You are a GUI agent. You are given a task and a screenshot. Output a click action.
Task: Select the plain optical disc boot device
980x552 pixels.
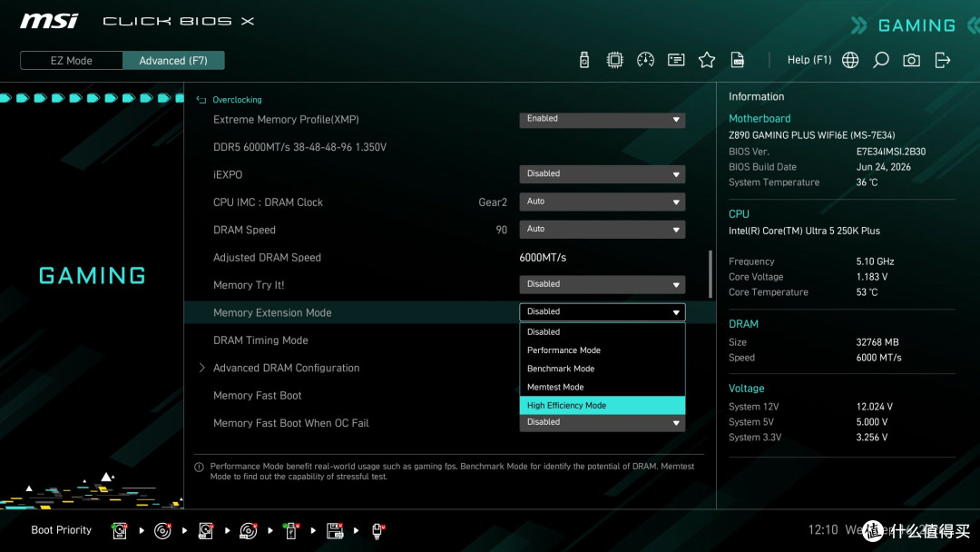click(x=162, y=531)
